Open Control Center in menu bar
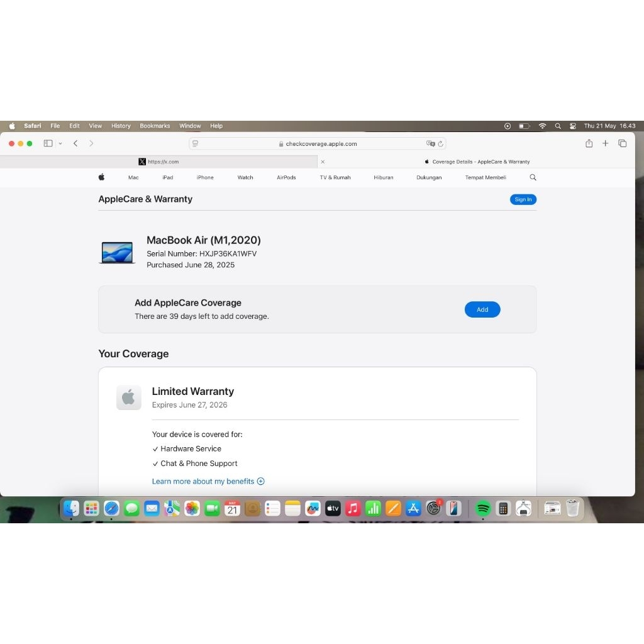The height and width of the screenshot is (644, 644). coord(573,126)
